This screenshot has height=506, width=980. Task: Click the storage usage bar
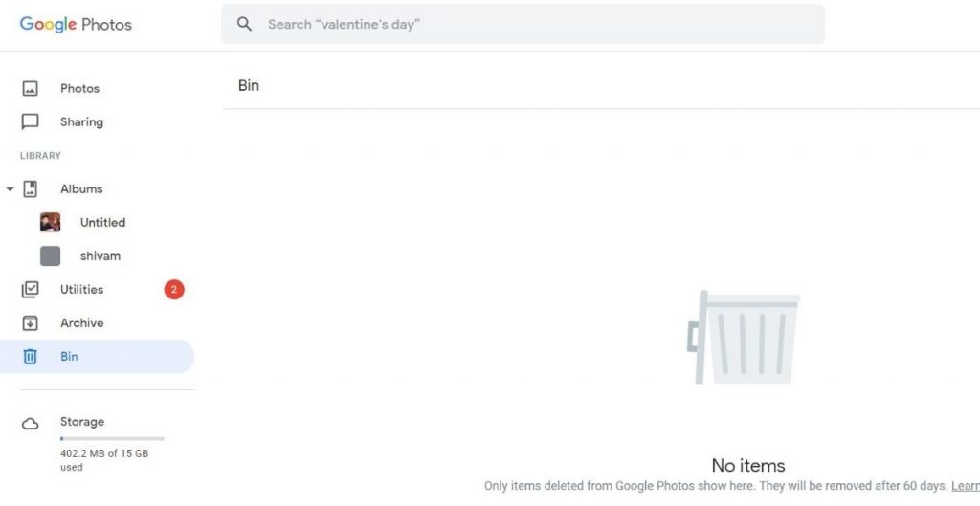point(112,438)
